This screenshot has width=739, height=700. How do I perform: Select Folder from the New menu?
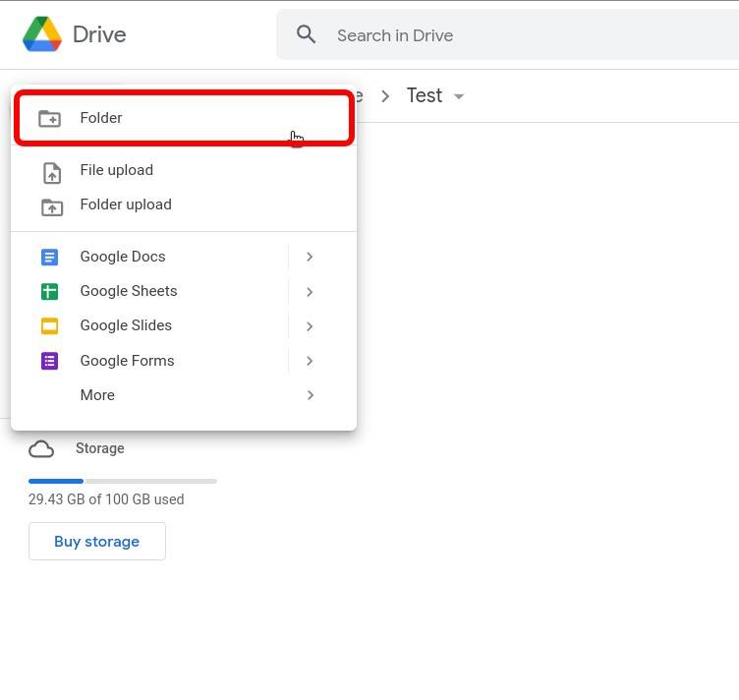click(184, 118)
